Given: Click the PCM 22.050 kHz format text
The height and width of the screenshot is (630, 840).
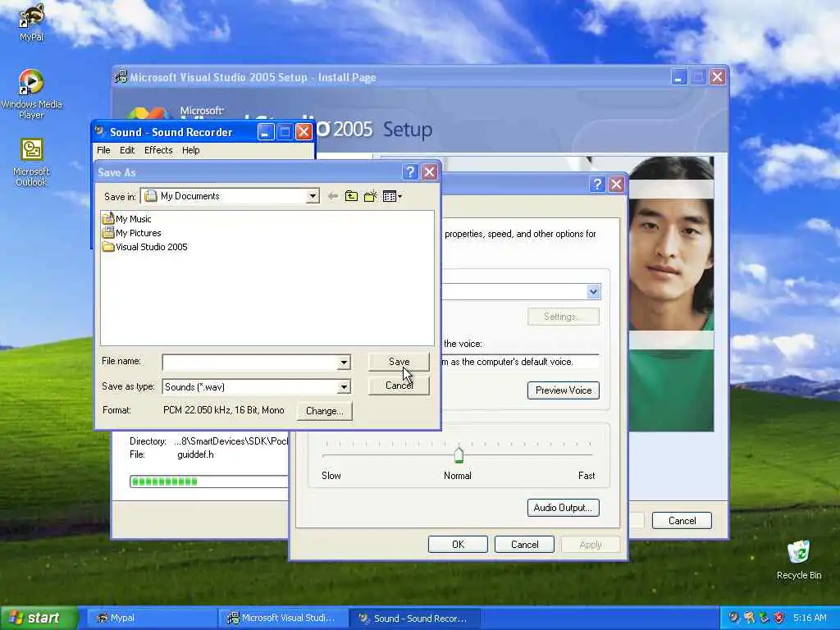Looking at the screenshot, I should [223, 410].
